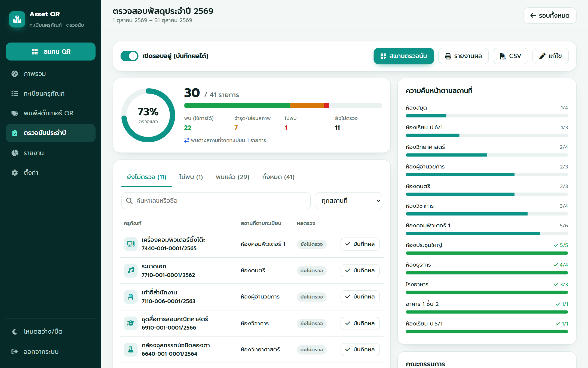Switch to the ทั้งหมด (41) tab

278,177
